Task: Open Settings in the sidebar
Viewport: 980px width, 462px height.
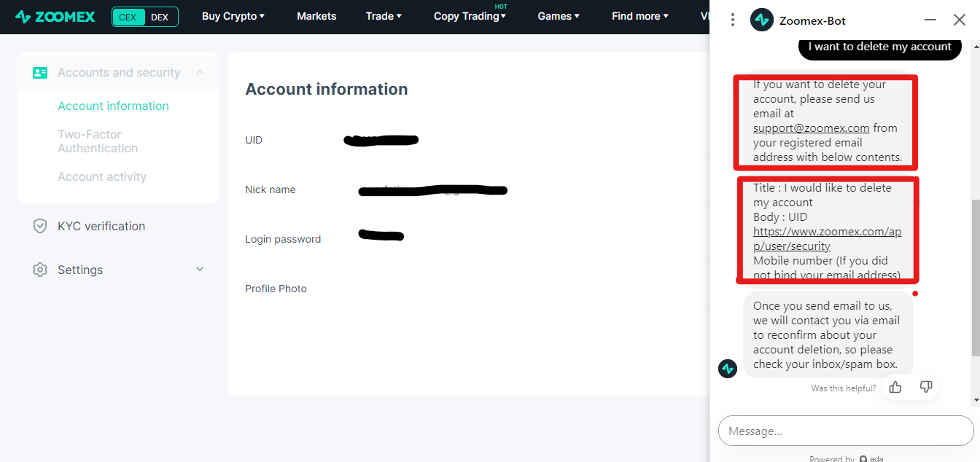Action: point(80,270)
